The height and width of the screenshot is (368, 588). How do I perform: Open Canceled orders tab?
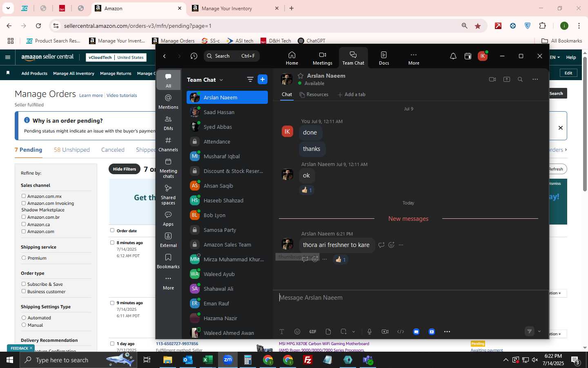click(113, 150)
